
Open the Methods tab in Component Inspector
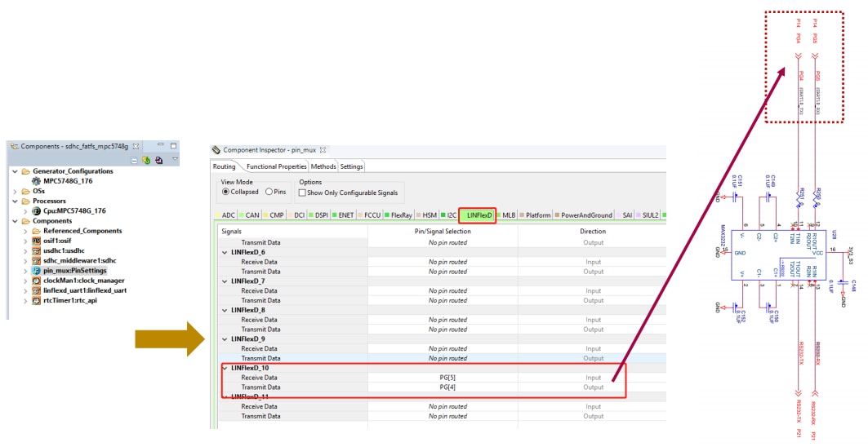click(x=323, y=166)
